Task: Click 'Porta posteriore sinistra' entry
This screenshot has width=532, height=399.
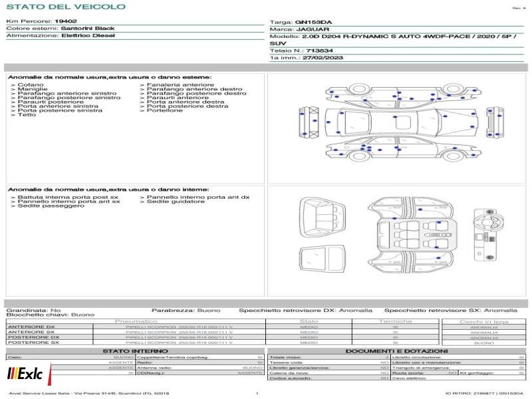Action: click(60, 110)
